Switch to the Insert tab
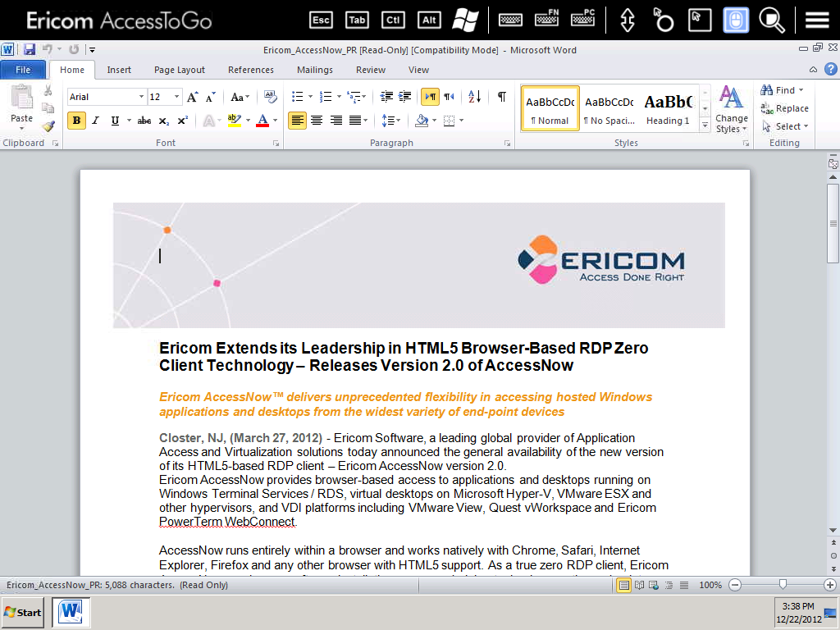This screenshot has height=630, width=840. (x=119, y=70)
